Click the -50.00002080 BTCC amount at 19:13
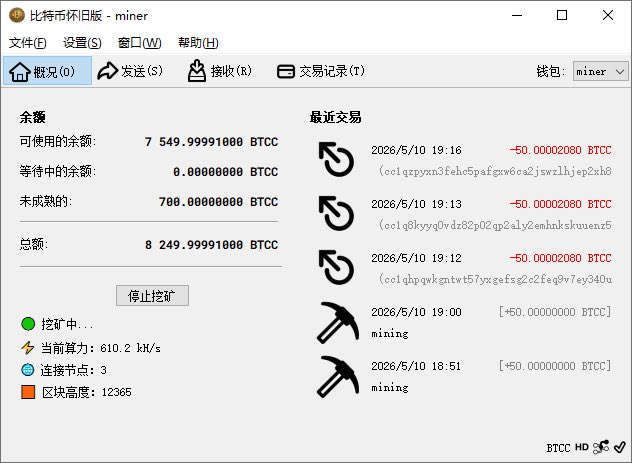 [x=561, y=204]
